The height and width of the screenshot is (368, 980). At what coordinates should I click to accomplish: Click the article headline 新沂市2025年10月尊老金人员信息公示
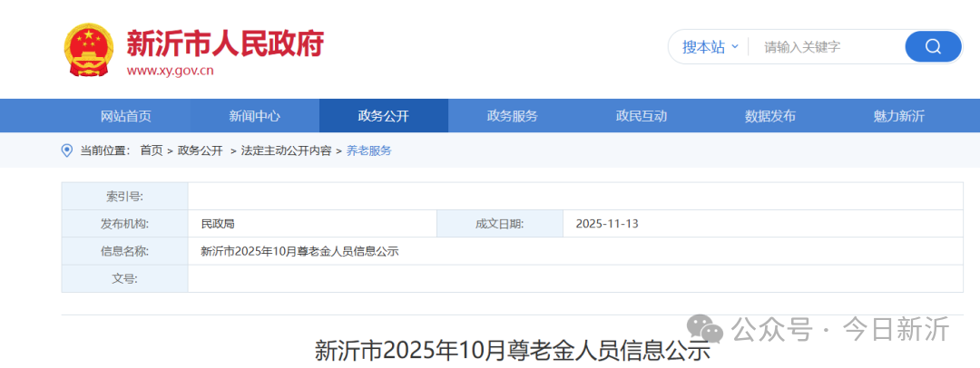click(x=512, y=351)
